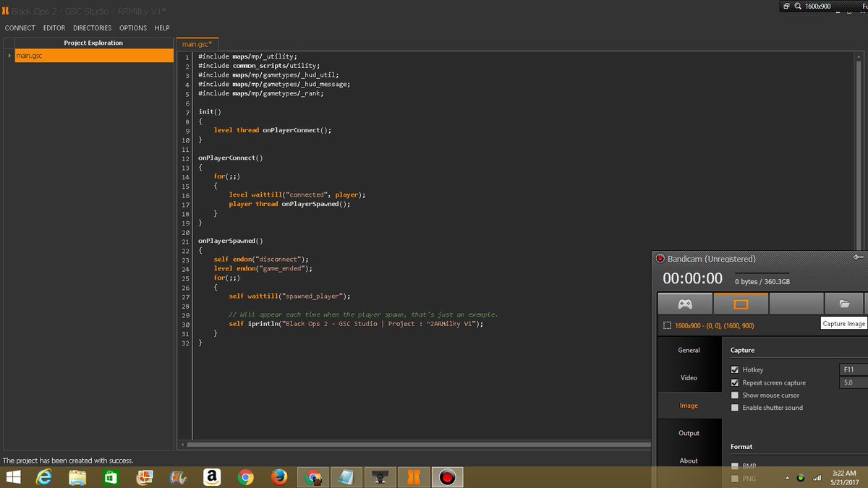Screen dimensions: 868x488
Task: Select Bandicam screen recording mode (rectangle)
Action: pyautogui.click(x=741, y=304)
